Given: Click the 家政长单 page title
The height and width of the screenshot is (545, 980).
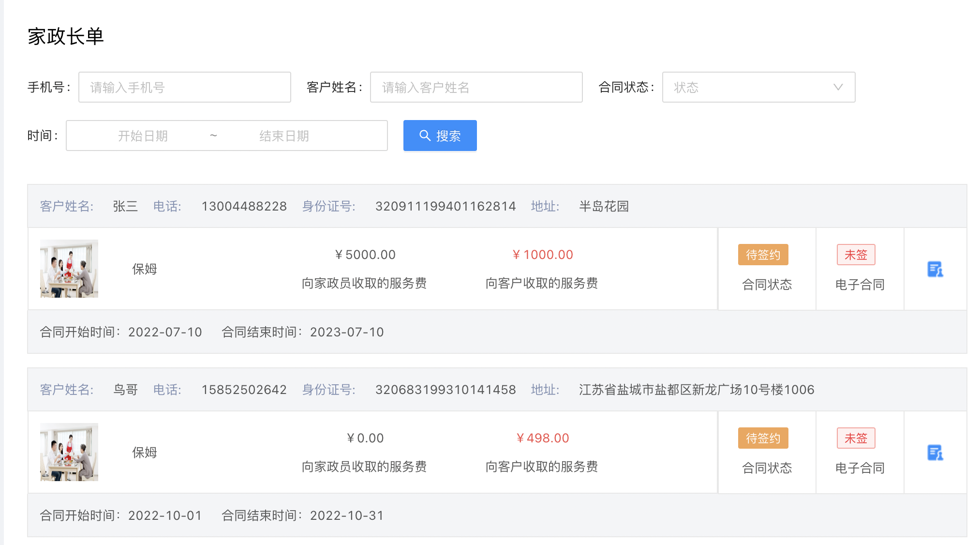Looking at the screenshot, I should pos(66,36).
